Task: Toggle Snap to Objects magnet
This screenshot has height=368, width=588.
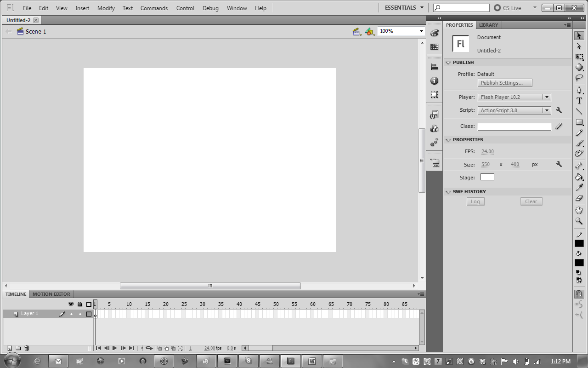Action: point(579,294)
